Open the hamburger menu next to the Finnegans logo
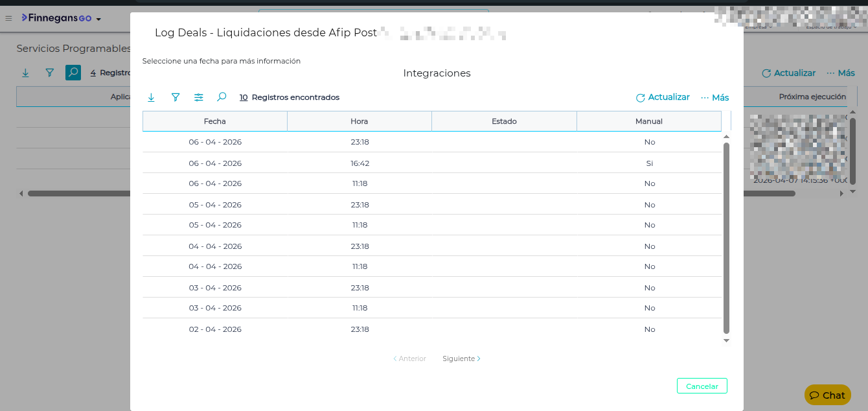 (x=8, y=19)
